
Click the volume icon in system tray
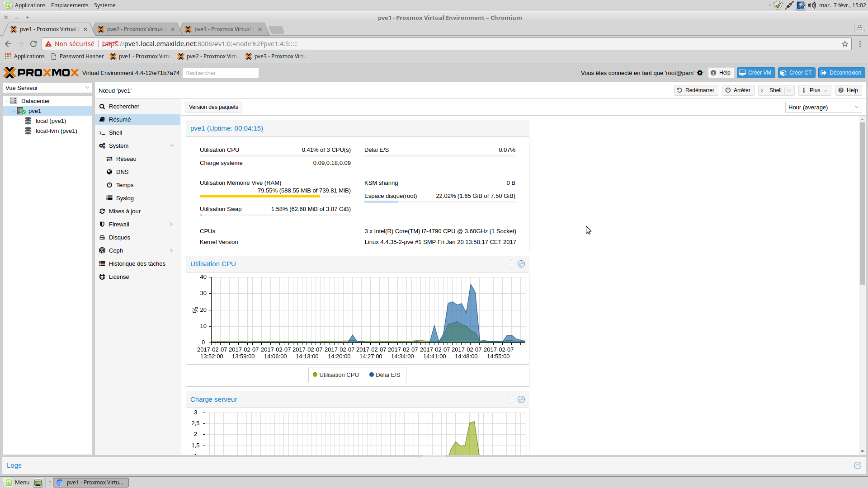(x=812, y=5)
